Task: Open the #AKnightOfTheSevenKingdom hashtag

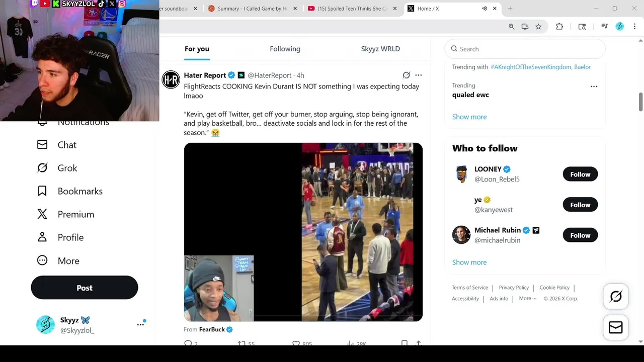Action: [531, 67]
